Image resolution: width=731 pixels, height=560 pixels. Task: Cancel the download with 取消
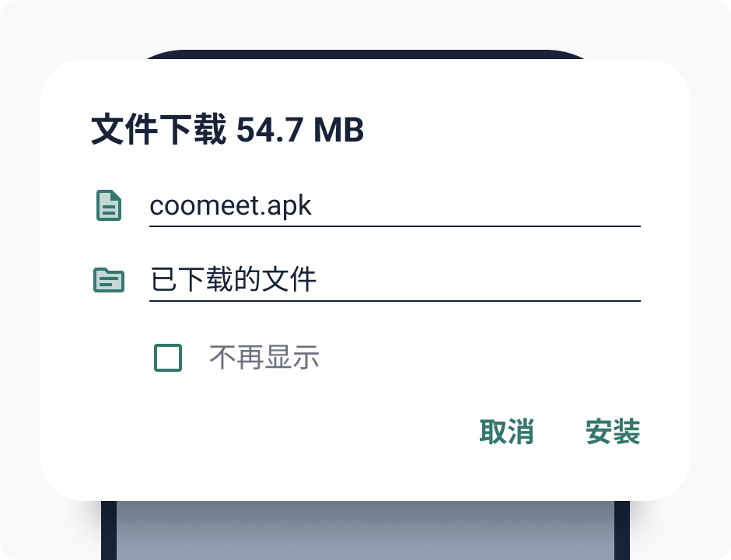point(507,432)
